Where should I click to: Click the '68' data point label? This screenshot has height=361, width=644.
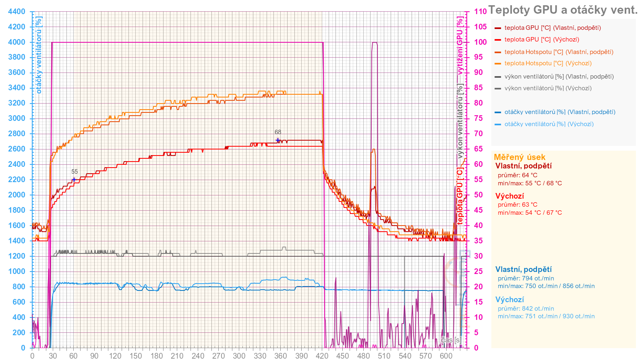(278, 132)
